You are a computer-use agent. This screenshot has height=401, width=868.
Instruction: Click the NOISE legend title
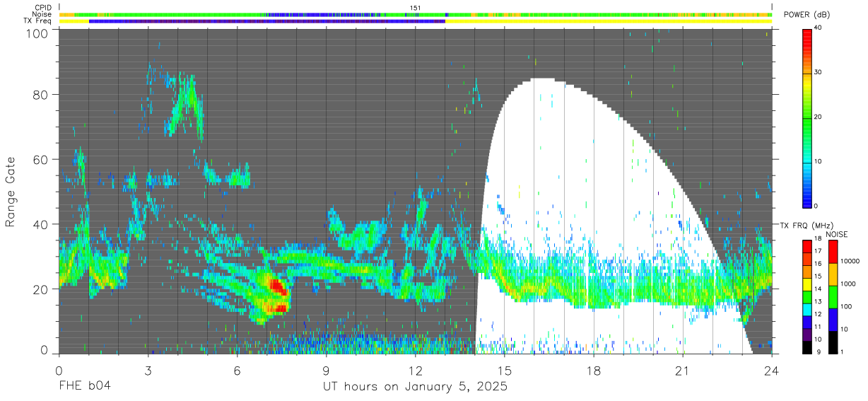[x=838, y=234]
